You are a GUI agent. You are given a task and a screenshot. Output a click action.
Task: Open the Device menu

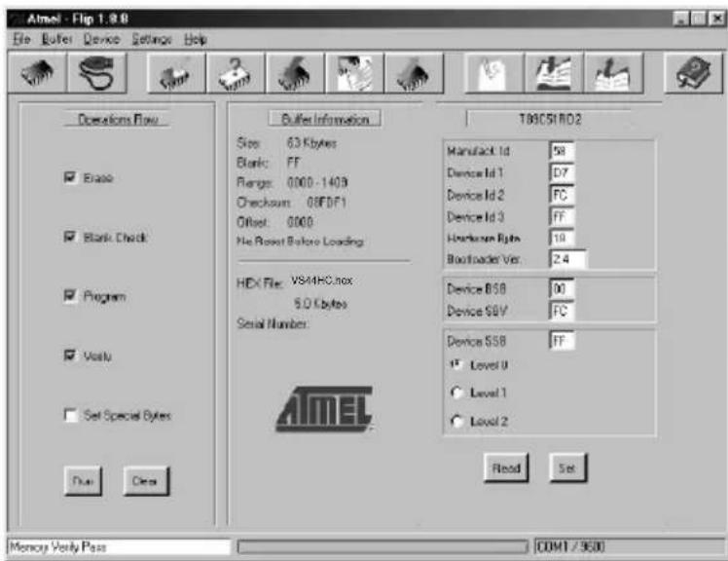[101, 39]
